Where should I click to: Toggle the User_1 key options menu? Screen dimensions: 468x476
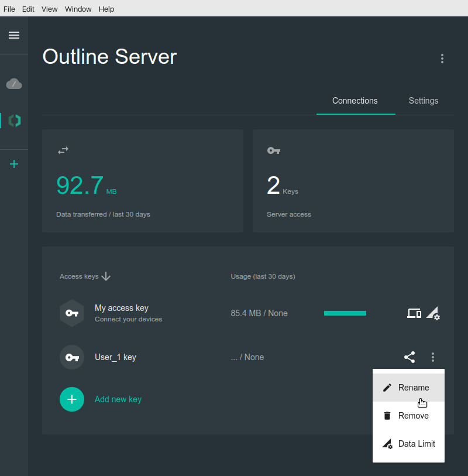pyautogui.click(x=433, y=357)
